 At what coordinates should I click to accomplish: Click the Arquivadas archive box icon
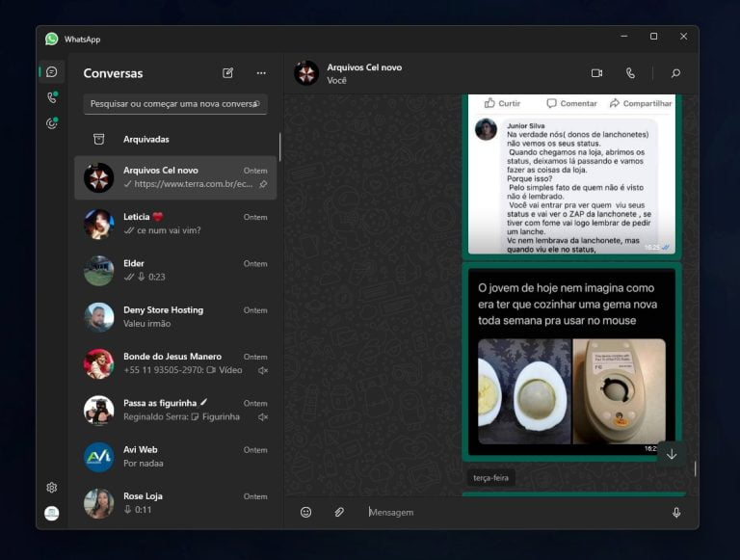click(x=98, y=140)
